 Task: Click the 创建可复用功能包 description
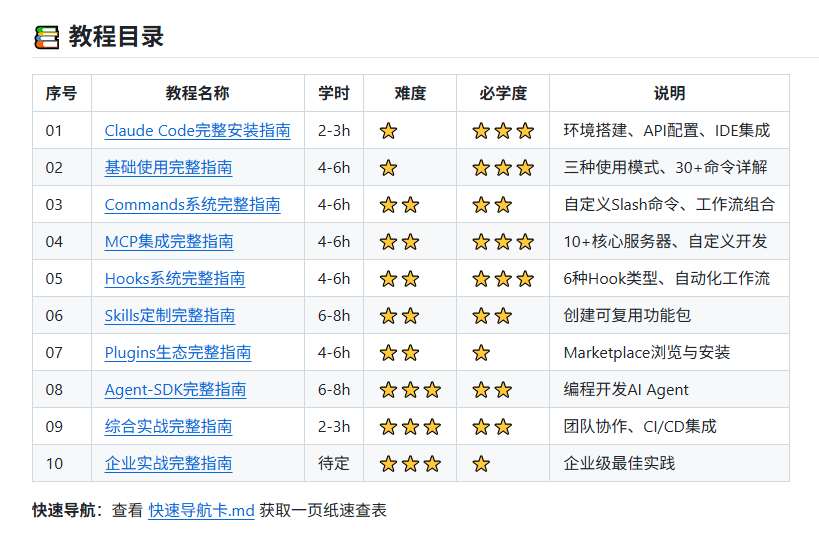[x=627, y=316]
